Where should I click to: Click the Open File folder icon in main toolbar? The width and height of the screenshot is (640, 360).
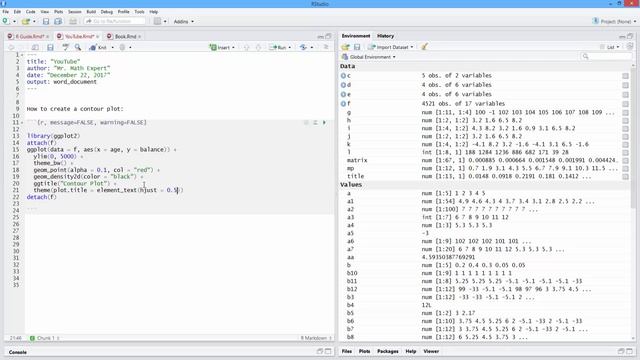(x=26, y=21)
